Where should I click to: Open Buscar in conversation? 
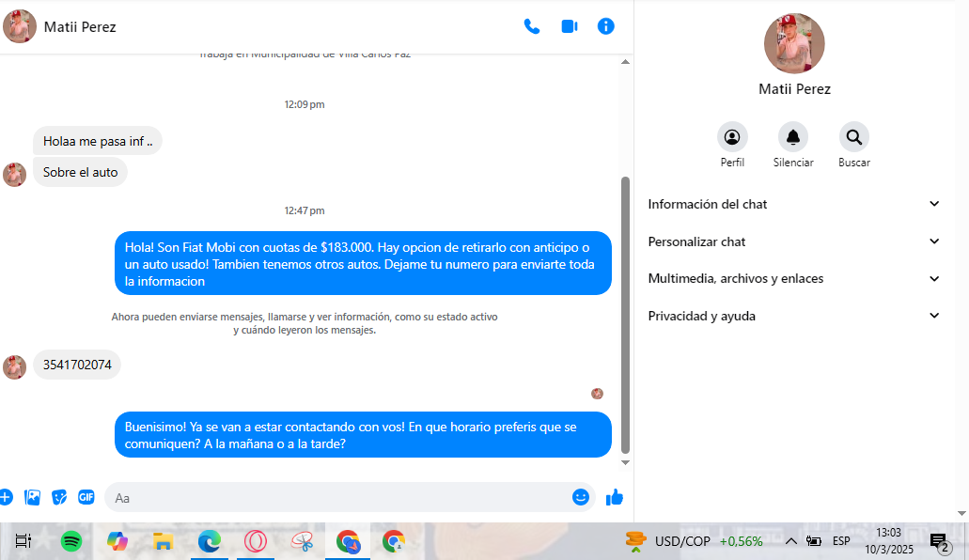point(854,137)
